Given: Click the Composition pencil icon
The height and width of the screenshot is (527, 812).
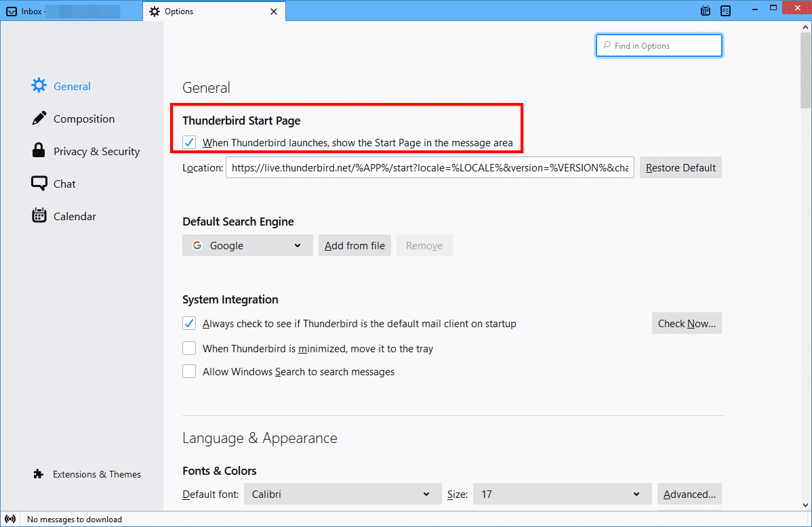Looking at the screenshot, I should click(39, 118).
